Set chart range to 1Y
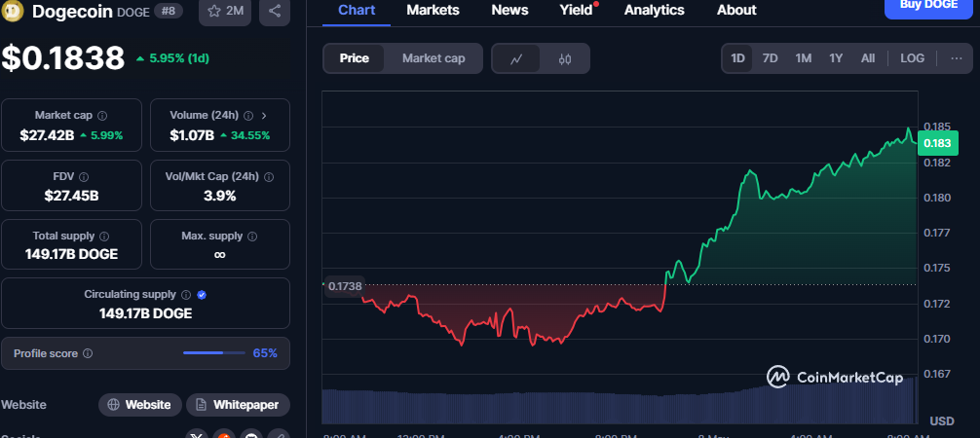 [x=836, y=58]
